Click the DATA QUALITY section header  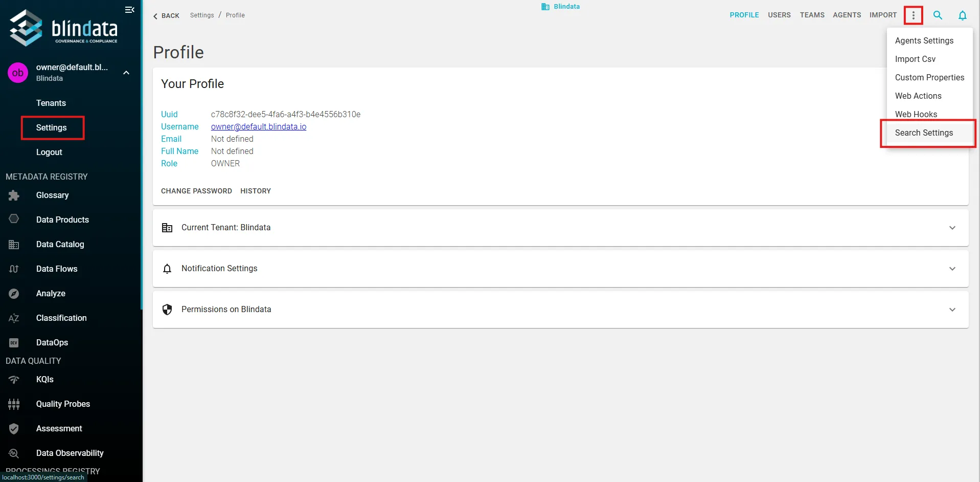tap(33, 361)
